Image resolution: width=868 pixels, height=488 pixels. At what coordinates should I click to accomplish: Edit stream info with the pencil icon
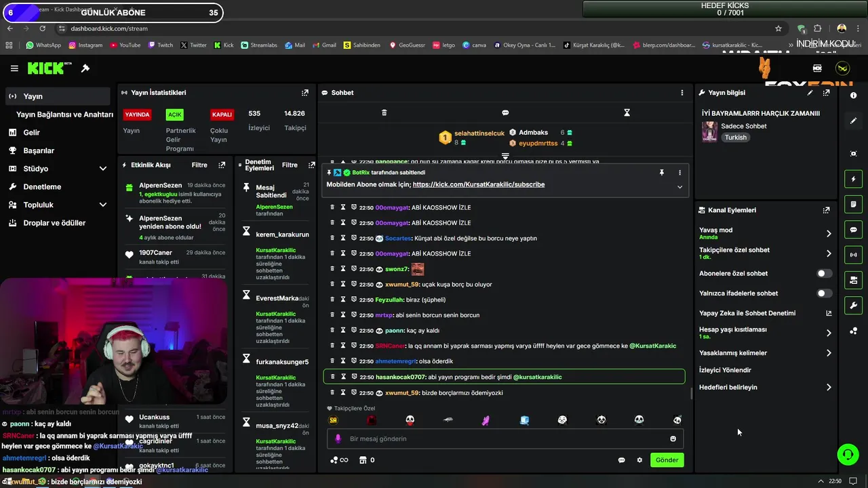point(810,92)
